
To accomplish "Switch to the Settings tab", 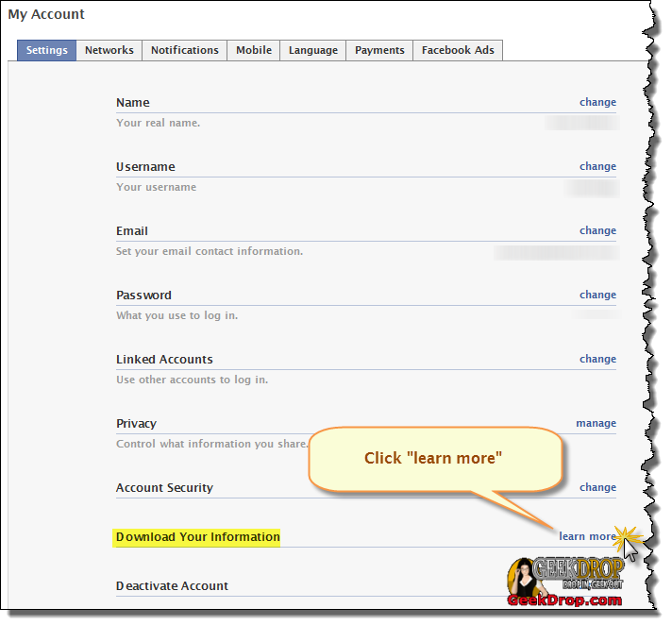I will click(46, 50).
